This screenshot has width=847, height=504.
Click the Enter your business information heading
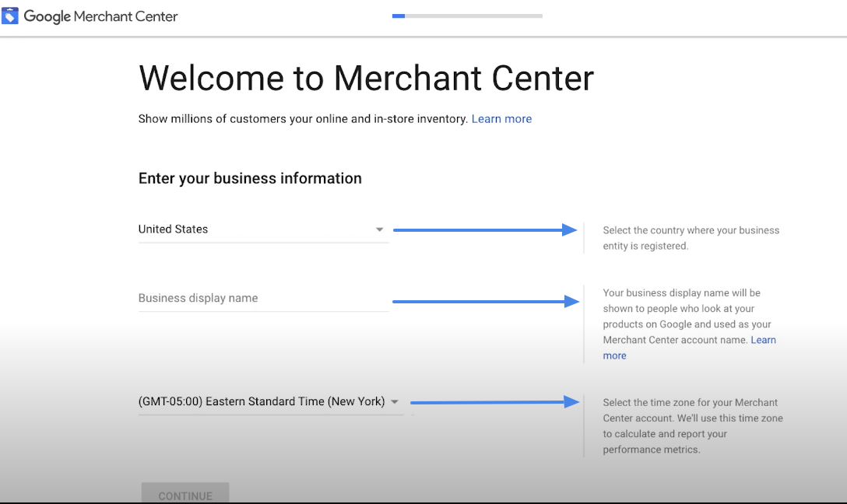click(250, 178)
